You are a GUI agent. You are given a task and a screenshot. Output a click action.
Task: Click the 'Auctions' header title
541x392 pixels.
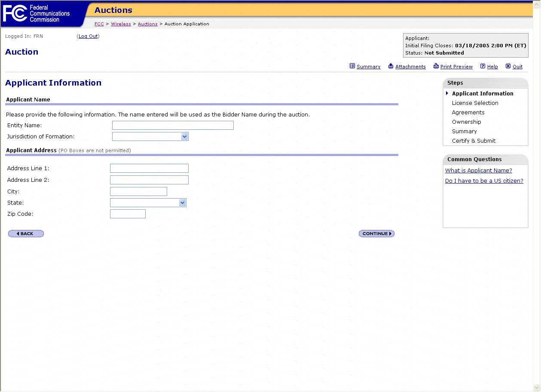113,10
